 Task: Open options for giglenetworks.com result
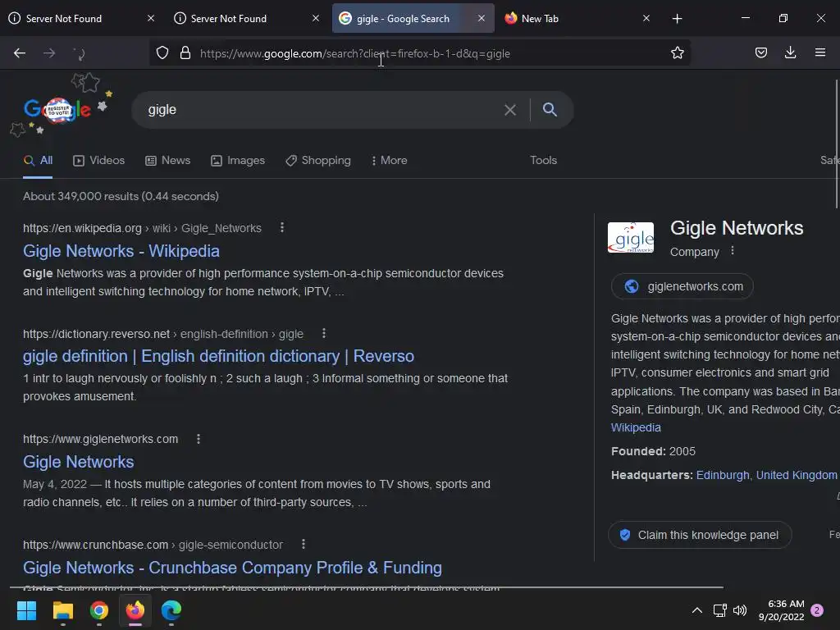(x=199, y=439)
